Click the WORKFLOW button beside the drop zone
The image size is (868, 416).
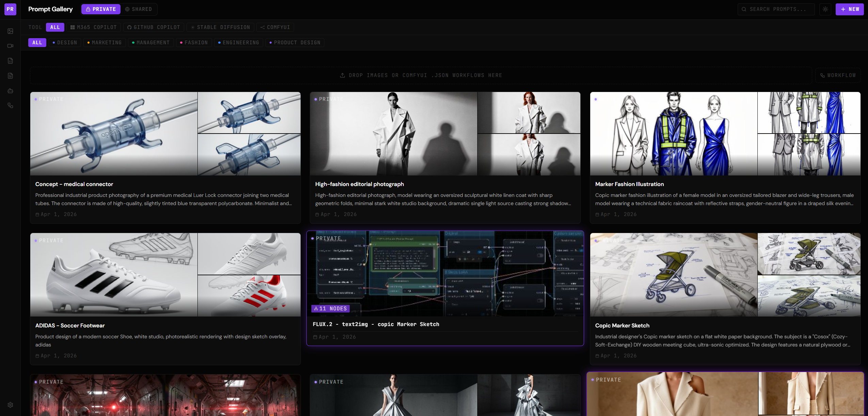(838, 75)
